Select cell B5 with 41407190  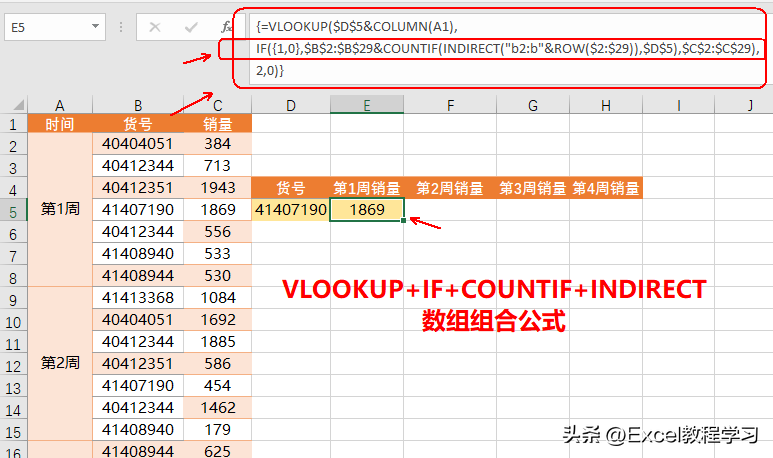[138, 210]
